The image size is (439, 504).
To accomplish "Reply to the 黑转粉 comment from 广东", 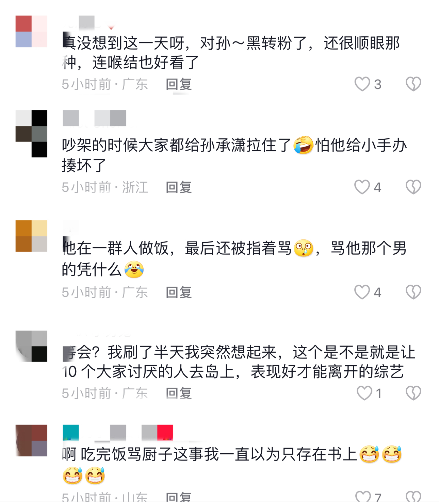I will (179, 84).
